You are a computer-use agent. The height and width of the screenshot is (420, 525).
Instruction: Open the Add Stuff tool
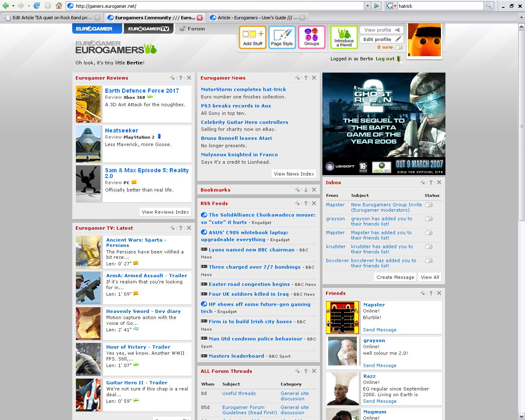click(253, 37)
